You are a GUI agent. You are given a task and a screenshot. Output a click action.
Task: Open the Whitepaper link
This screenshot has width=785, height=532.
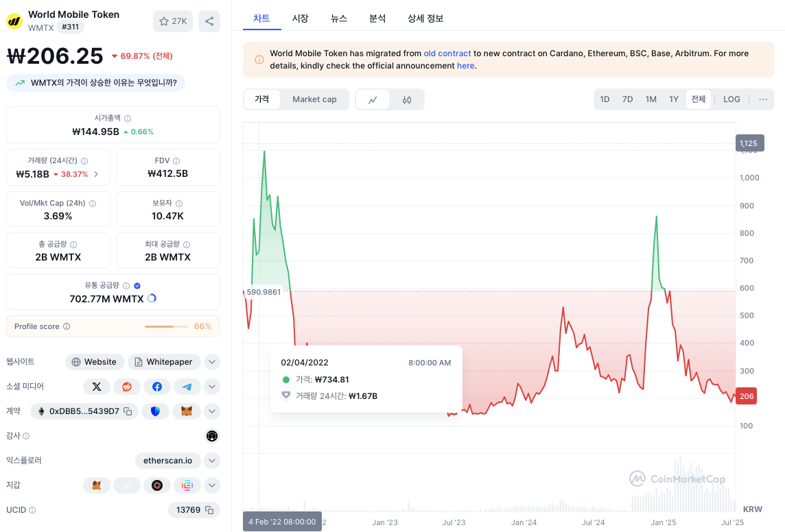pos(164,362)
